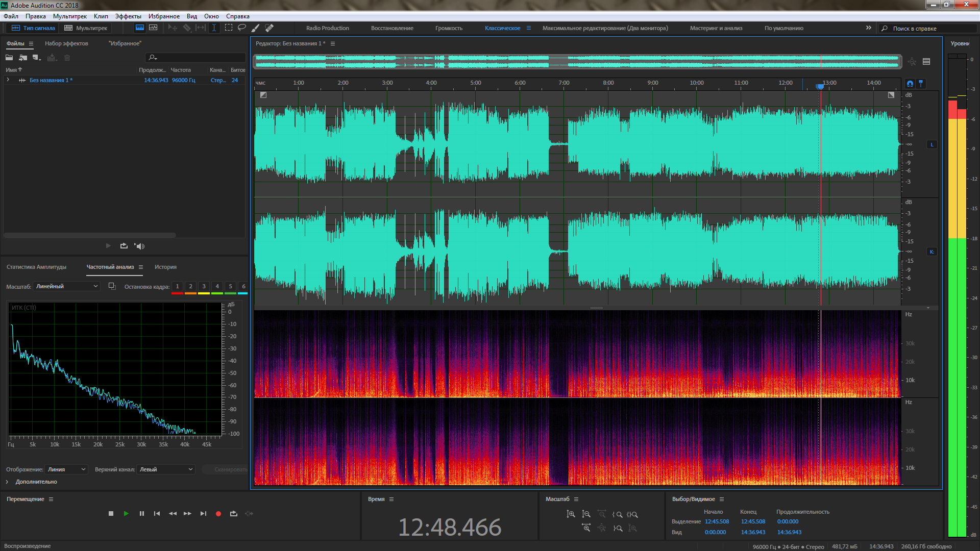Image resolution: width=980 pixels, height=551 pixels.
Task: Expand file Без названия 1 in Files list
Action: coord(8,80)
